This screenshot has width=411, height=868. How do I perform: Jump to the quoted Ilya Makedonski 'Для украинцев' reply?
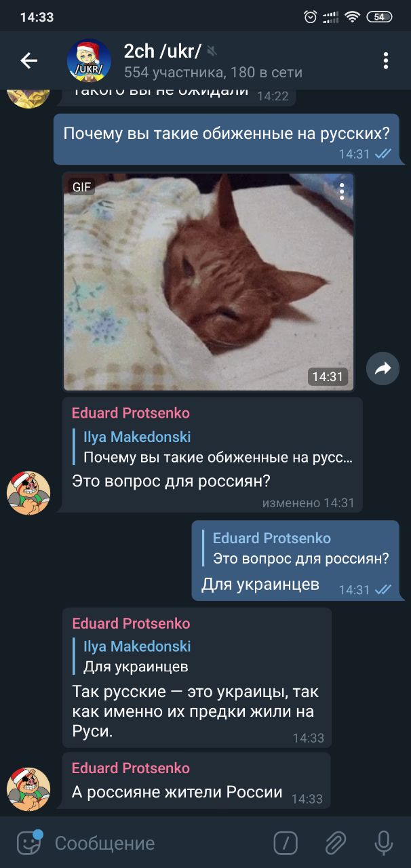[136, 656]
